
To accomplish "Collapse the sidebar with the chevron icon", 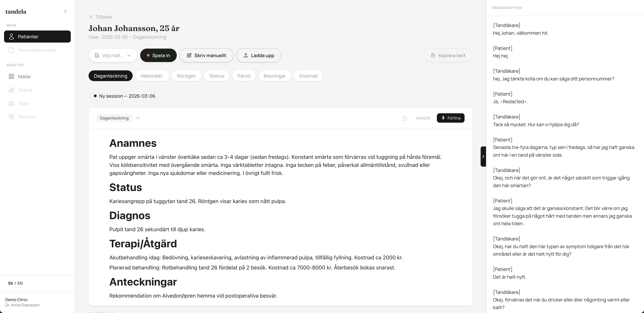I will [x=65, y=12].
